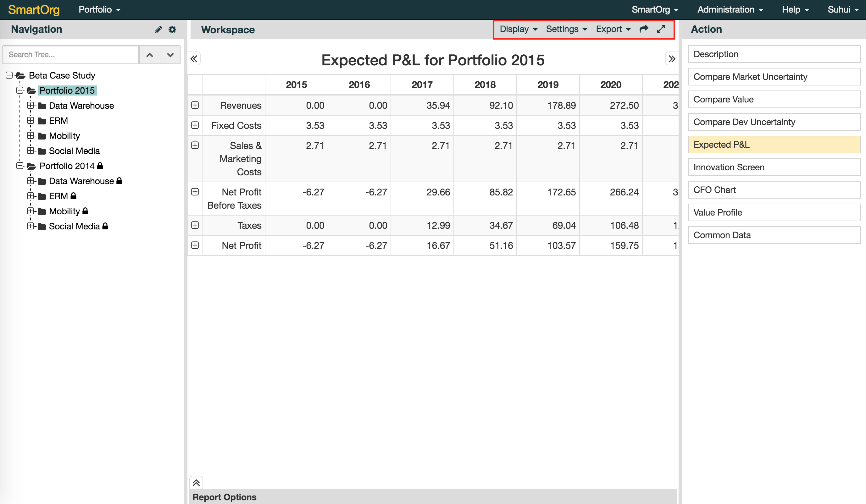
Task: Expand Report Options with up double chevron
Action: [196, 482]
